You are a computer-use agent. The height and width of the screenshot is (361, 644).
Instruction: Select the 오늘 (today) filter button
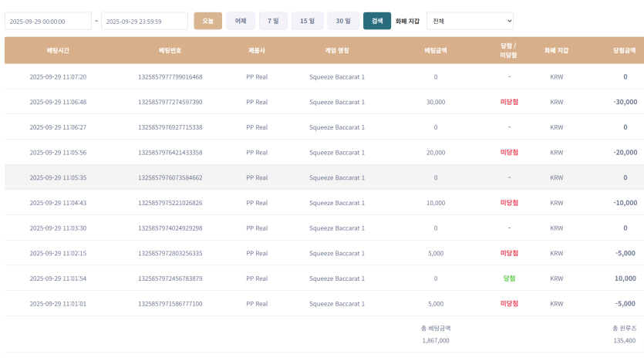pos(207,21)
